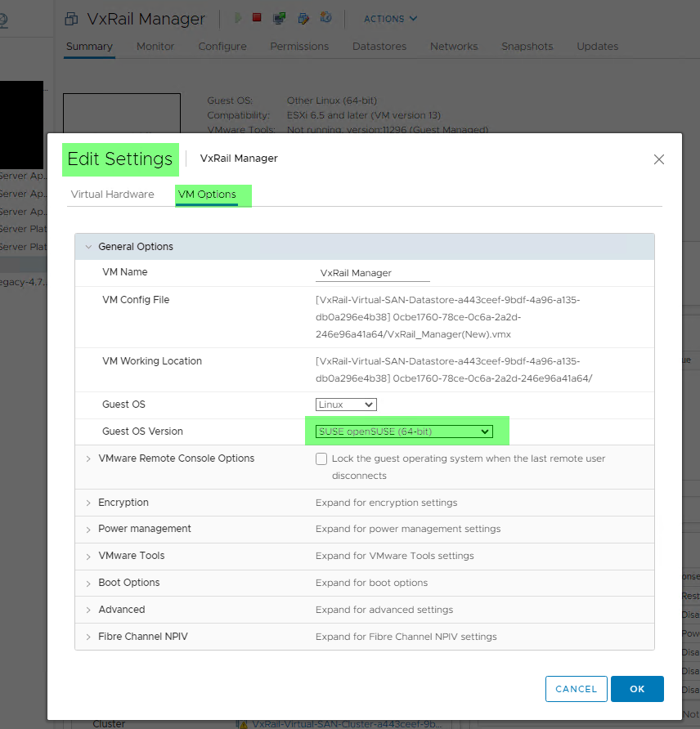Open the ACTIONS dropdown menu
The height and width of the screenshot is (729, 700).
390,19
